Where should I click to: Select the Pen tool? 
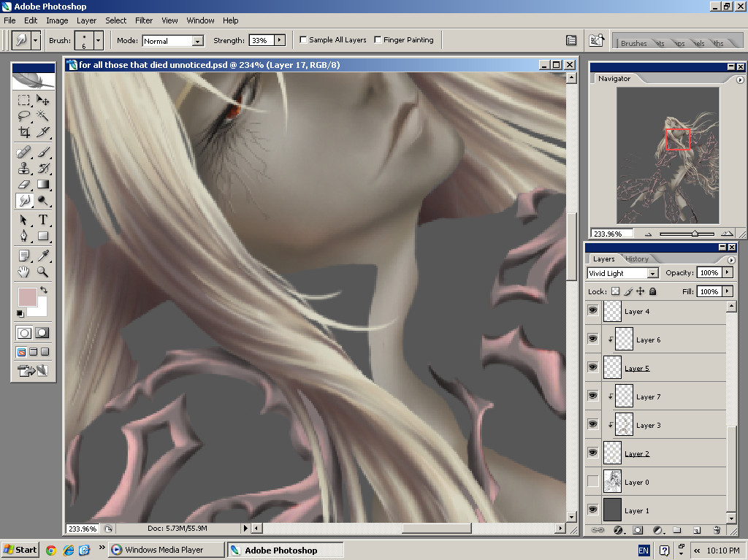(x=24, y=236)
